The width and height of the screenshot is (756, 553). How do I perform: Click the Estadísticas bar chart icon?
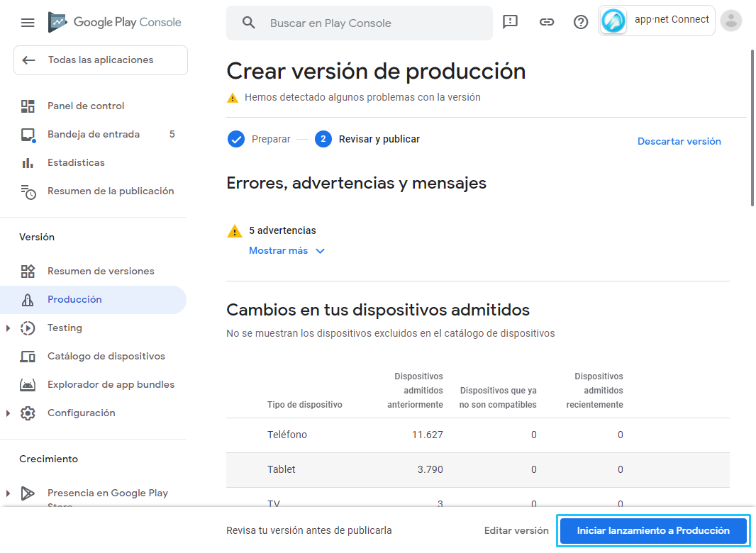coord(28,163)
